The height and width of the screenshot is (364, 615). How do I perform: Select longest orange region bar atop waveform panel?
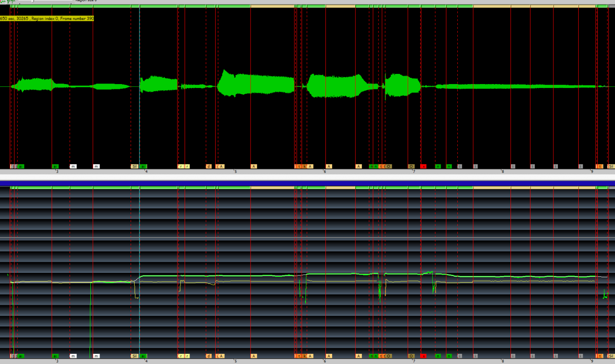(534, 6)
